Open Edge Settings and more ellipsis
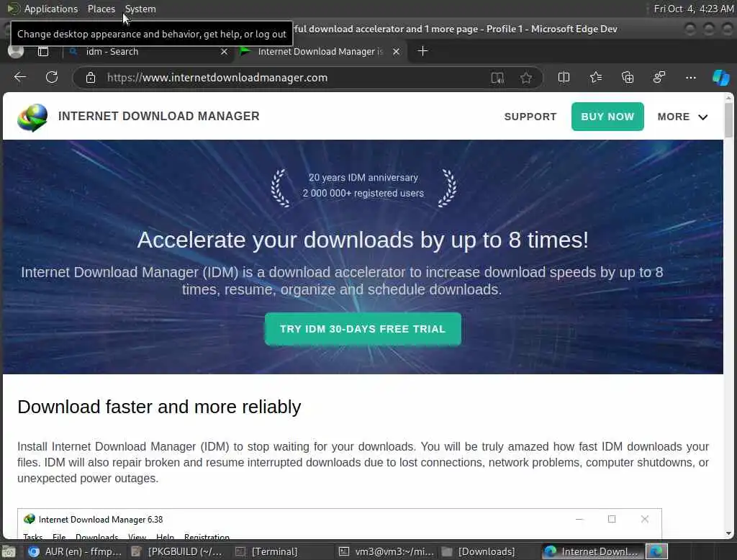Screen dimensions: 737x560 click(690, 77)
